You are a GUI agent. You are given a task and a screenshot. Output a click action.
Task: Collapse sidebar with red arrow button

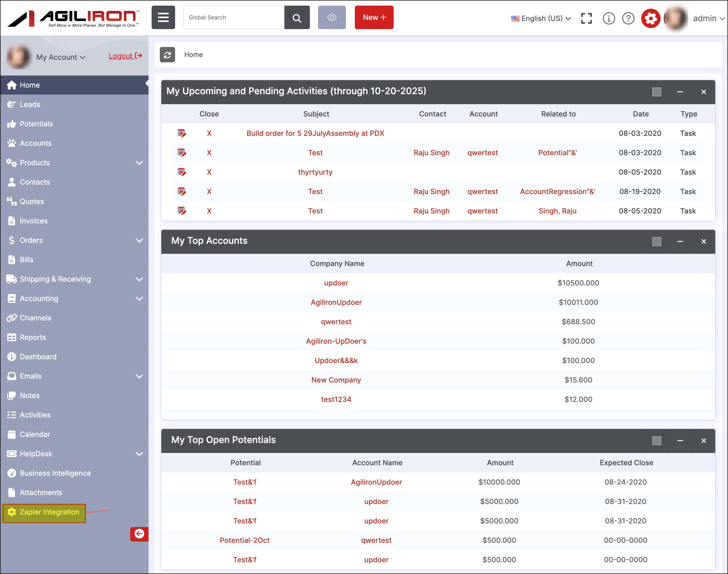pyautogui.click(x=139, y=534)
